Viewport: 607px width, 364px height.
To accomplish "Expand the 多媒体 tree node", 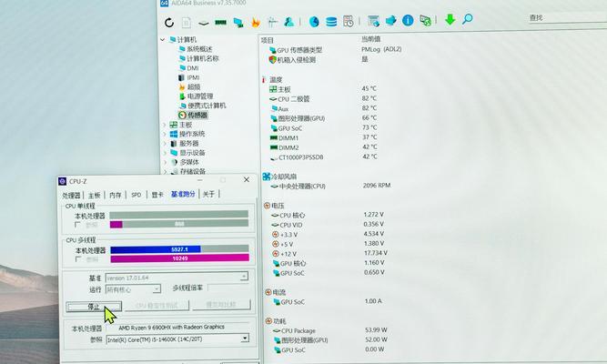I will coord(166,162).
